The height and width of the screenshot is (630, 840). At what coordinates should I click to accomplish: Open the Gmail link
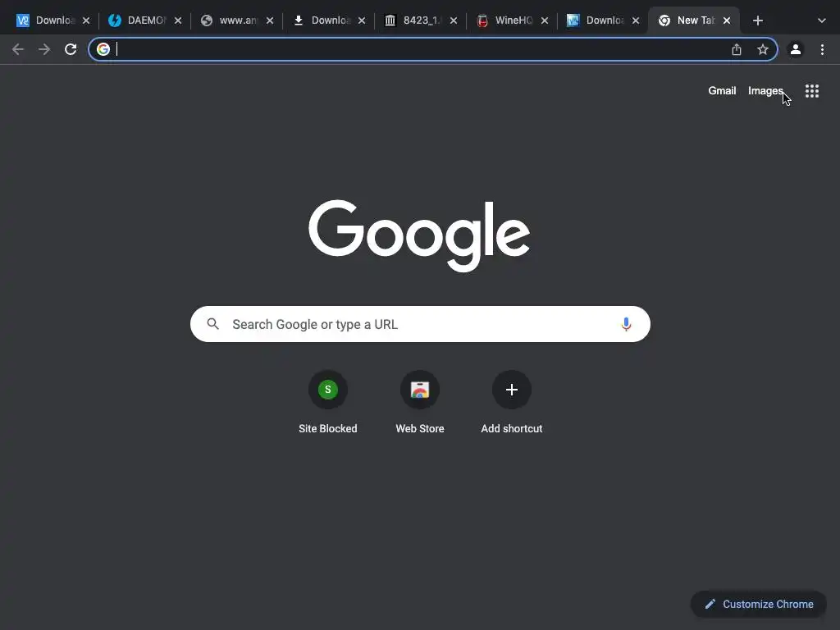pos(722,91)
